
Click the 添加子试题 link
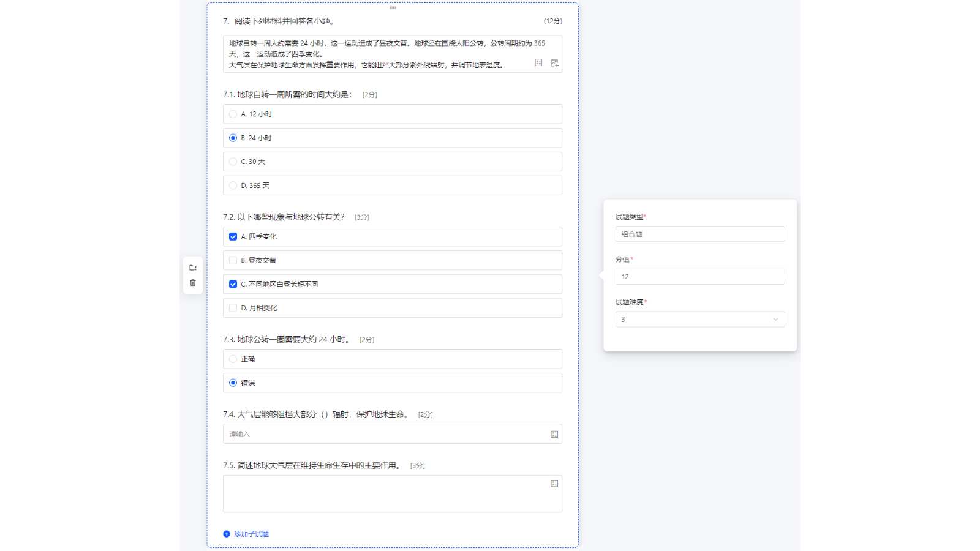point(251,533)
